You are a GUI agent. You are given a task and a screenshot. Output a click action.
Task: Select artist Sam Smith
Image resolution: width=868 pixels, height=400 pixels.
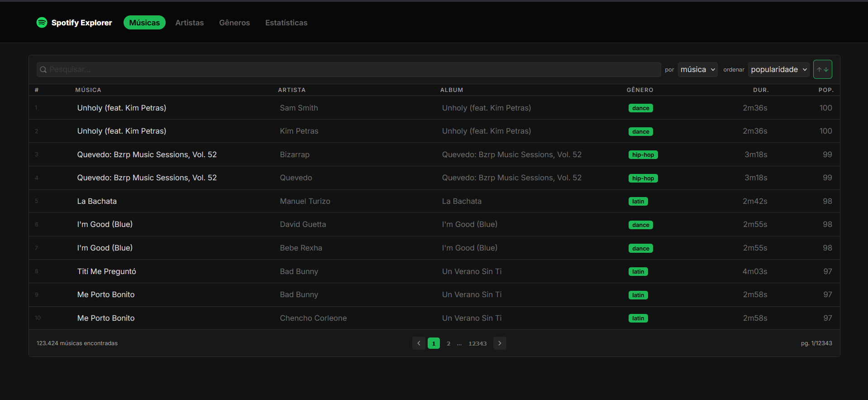coord(299,108)
